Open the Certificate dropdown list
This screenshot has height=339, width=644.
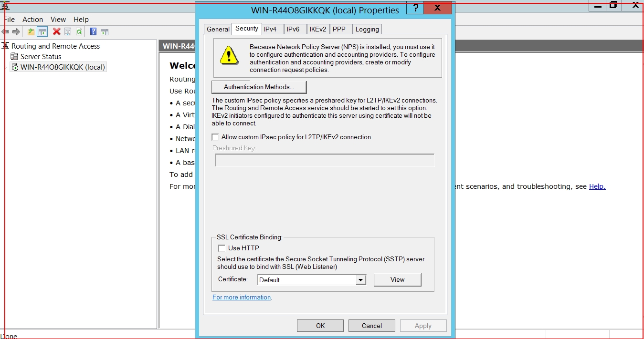coord(361,280)
